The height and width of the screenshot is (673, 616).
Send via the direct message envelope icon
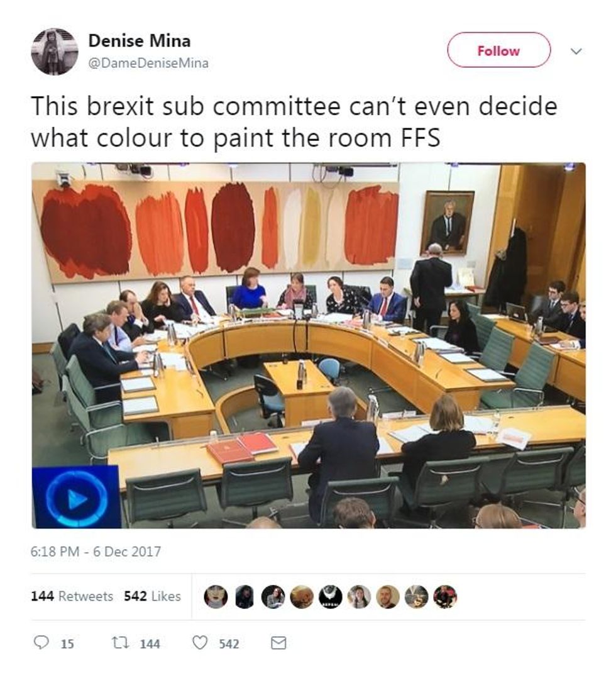tap(279, 643)
